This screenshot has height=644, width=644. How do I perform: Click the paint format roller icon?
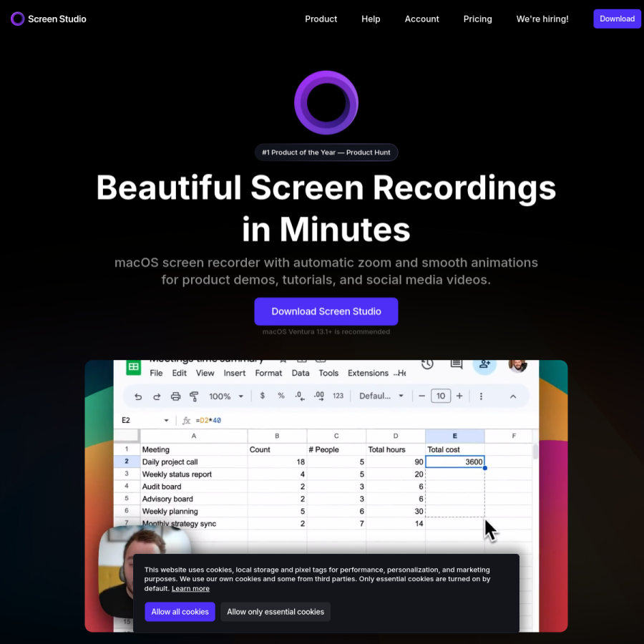point(194,396)
